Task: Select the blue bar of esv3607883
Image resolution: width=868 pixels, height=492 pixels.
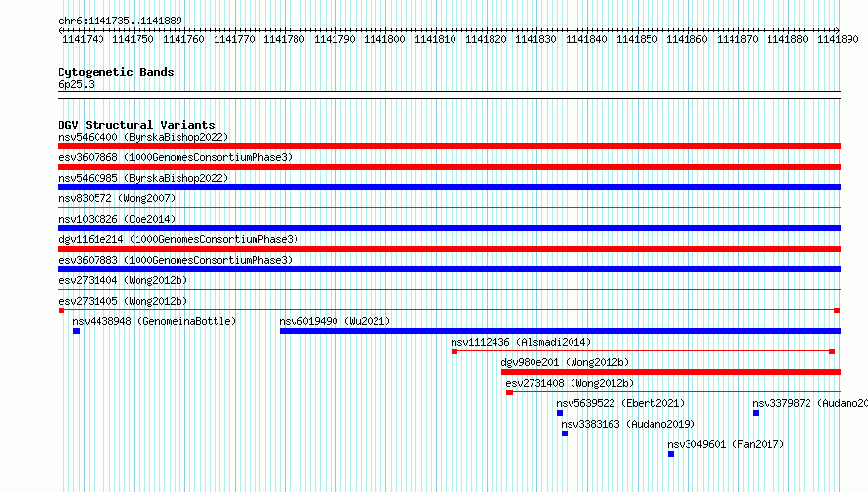Action: (x=449, y=269)
